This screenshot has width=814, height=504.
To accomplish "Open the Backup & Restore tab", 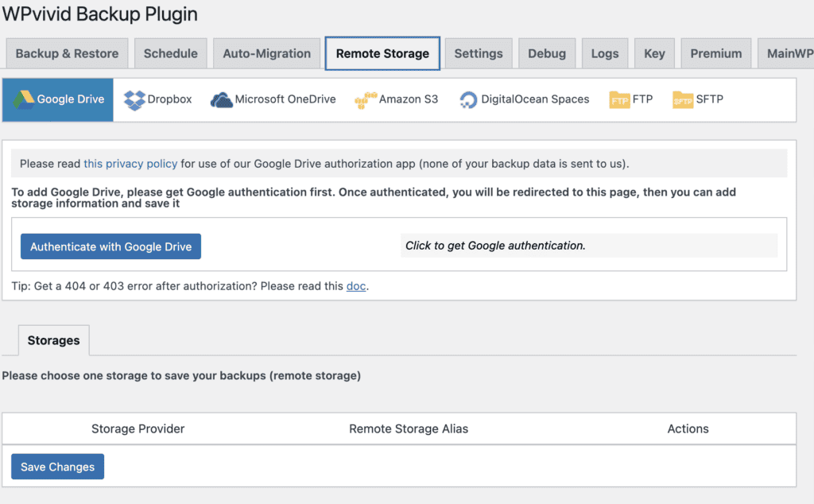I will tap(67, 53).
